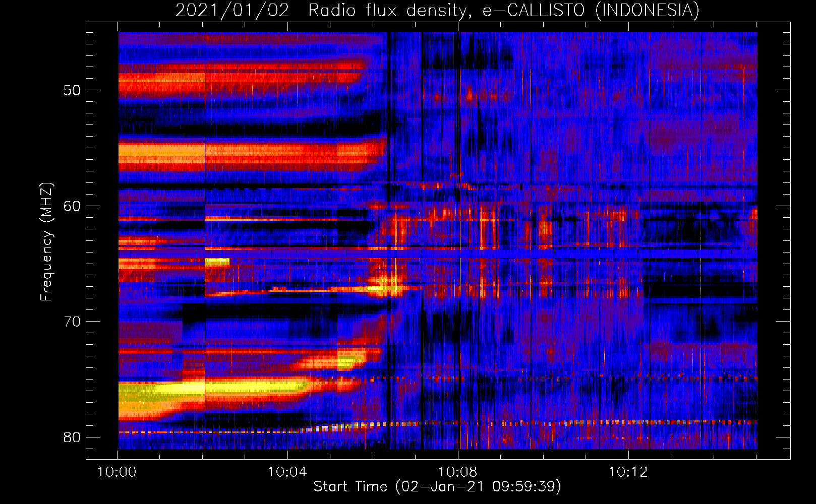The height and width of the screenshot is (504, 816).
Task: Click the "70" frequency tick label
Action: (72, 322)
